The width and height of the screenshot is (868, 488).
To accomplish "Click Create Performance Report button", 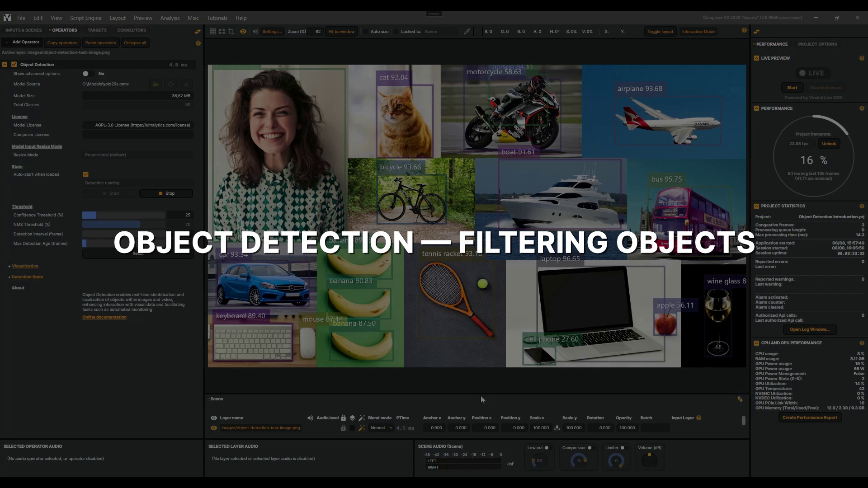I will point(810,418).
